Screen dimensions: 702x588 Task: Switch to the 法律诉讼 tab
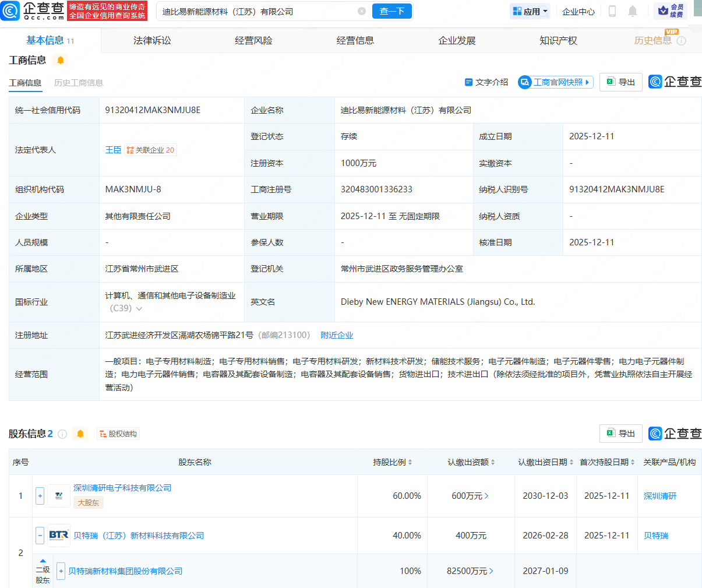click(x=152, y=40)
